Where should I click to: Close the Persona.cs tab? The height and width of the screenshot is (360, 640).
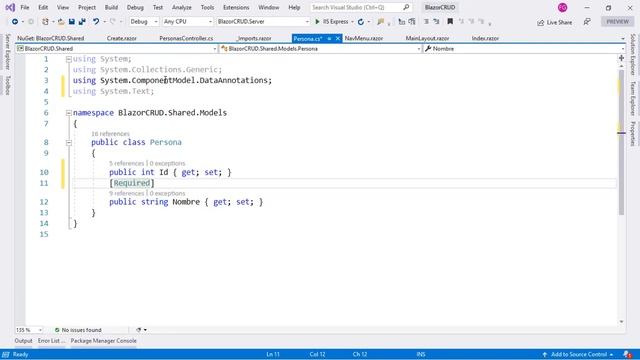pos(338,38)
